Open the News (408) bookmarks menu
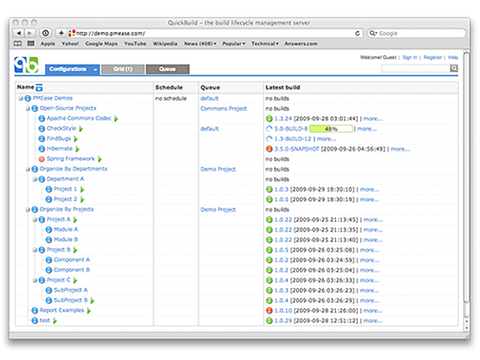 click(200, 44)
